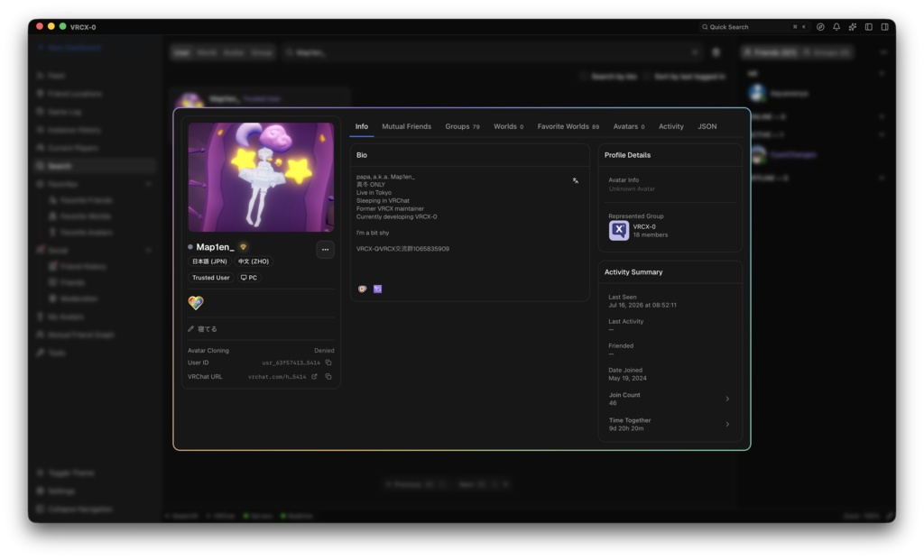Click the status note 寝てる
924x560 pixels.
[x=208, y=329]
